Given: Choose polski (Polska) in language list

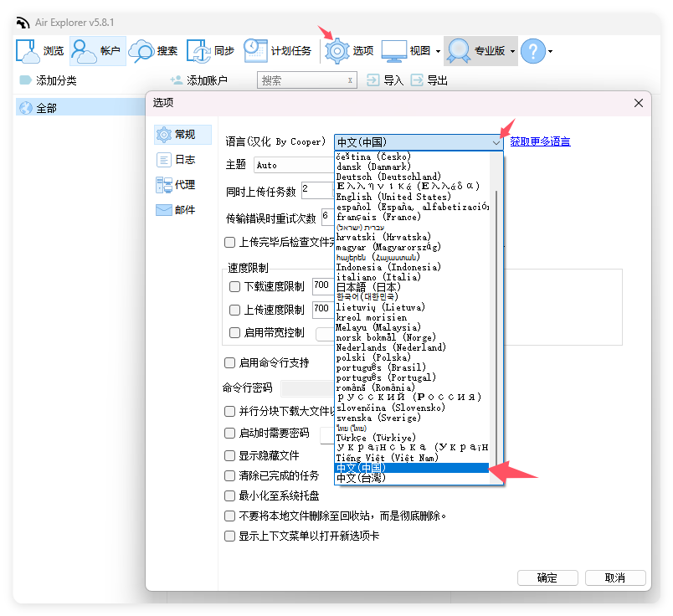Looking at the screenshot, I should tap(412, 357).
